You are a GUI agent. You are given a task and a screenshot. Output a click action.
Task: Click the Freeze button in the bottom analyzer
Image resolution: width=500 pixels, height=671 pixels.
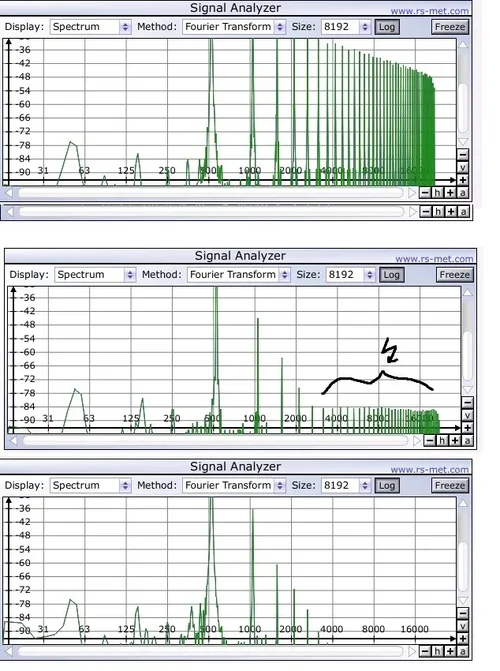point(450,486)
